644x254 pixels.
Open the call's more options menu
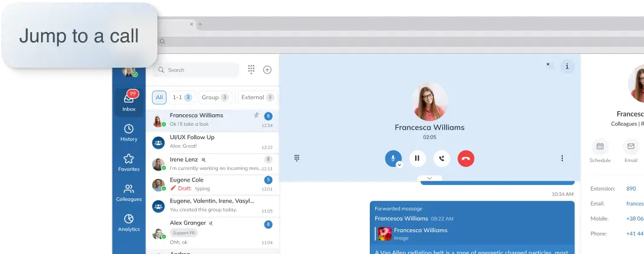pos(562,158)
